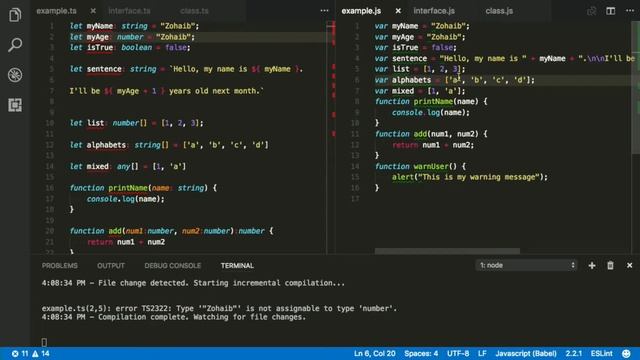Kill the terminal with trash icon
The height and width of the screenshot is (360, 640).
click(610, 265)
